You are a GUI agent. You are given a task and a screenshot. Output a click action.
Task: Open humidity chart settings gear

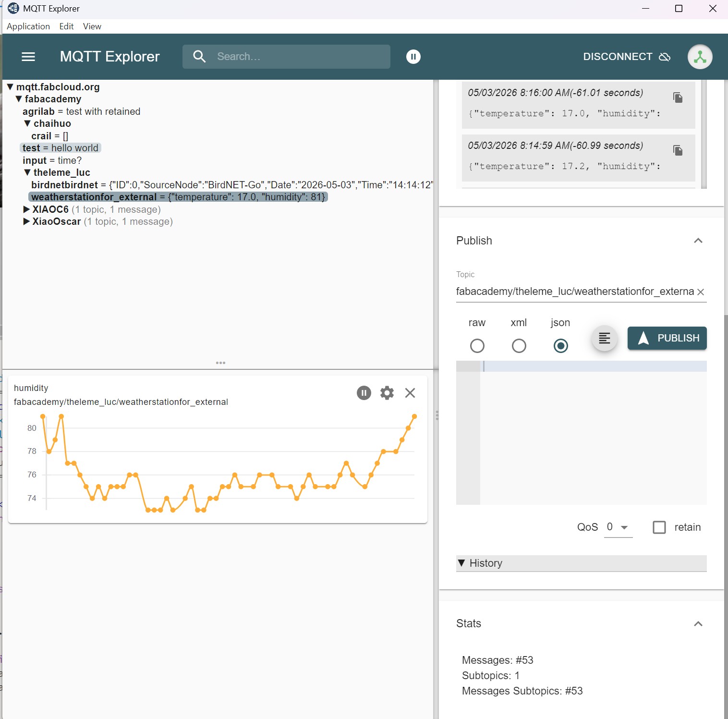coord(387,393)
